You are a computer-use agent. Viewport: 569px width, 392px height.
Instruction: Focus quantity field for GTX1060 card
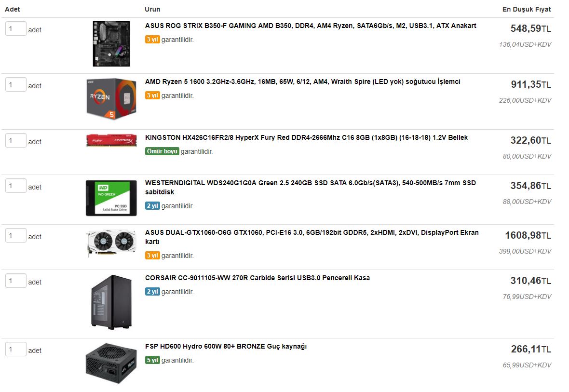pyautogui.click(x=15, y=236)
